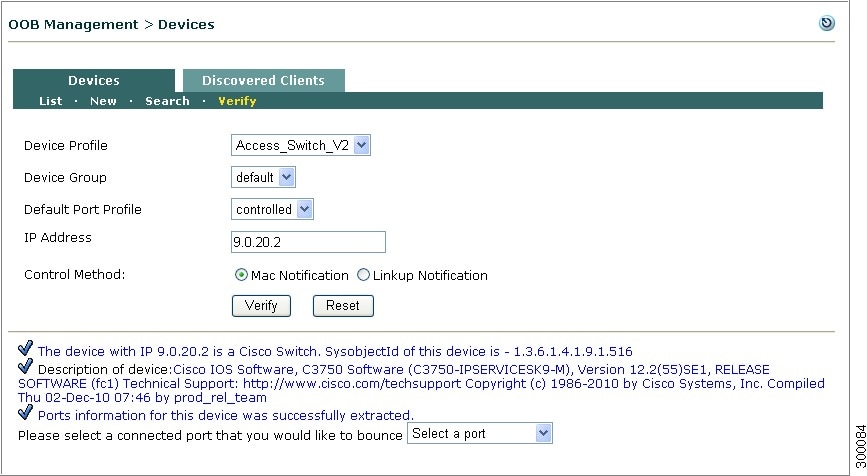Click the 'Please select a connected port' text

pos(210,436)
